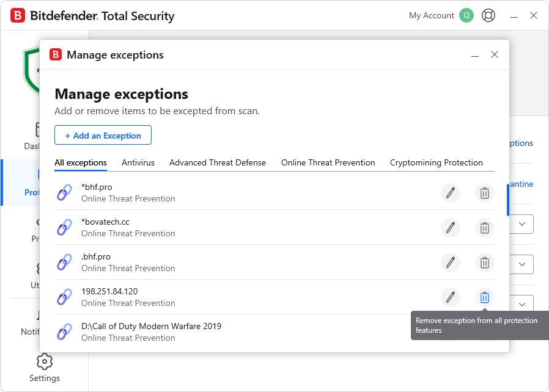Close the Manage exceptions dialog

point(495,54)
